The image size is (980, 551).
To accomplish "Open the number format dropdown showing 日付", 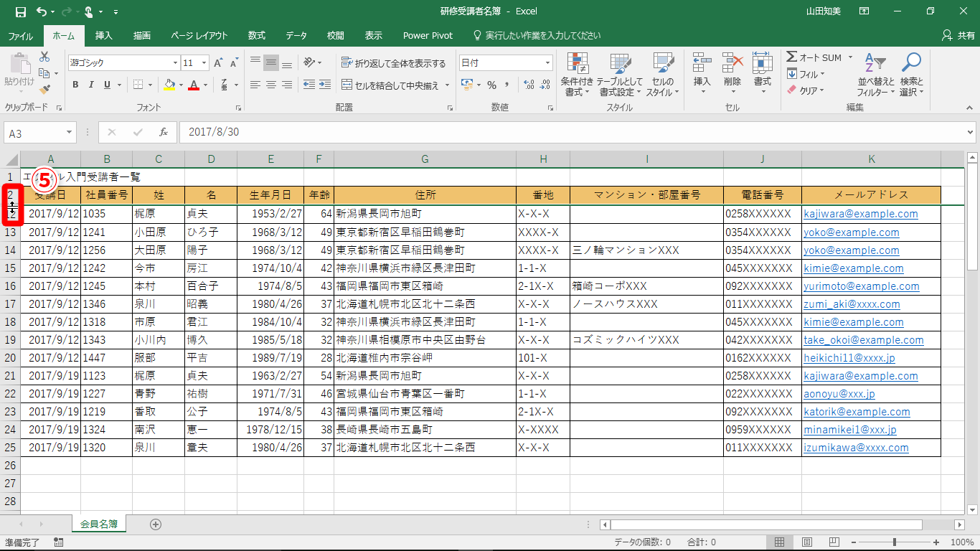I will click(547, 63).
